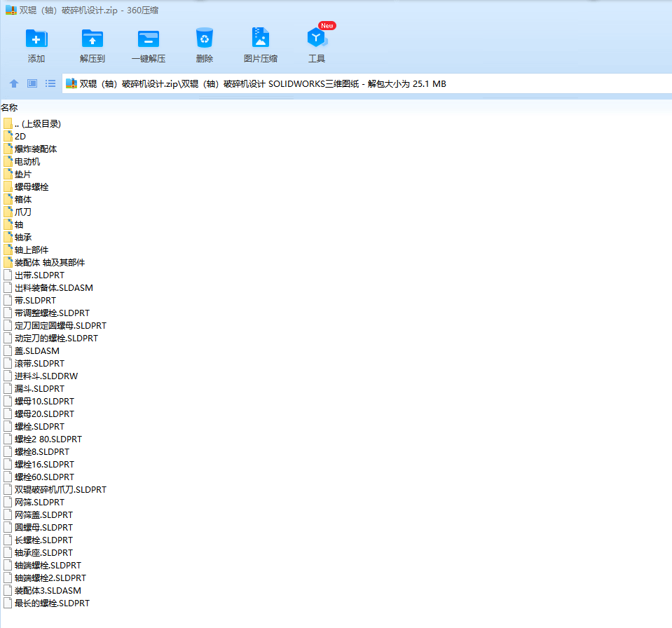Select the file 带调整螺栓.SLDPRT
672x628 pixels.
47,313
